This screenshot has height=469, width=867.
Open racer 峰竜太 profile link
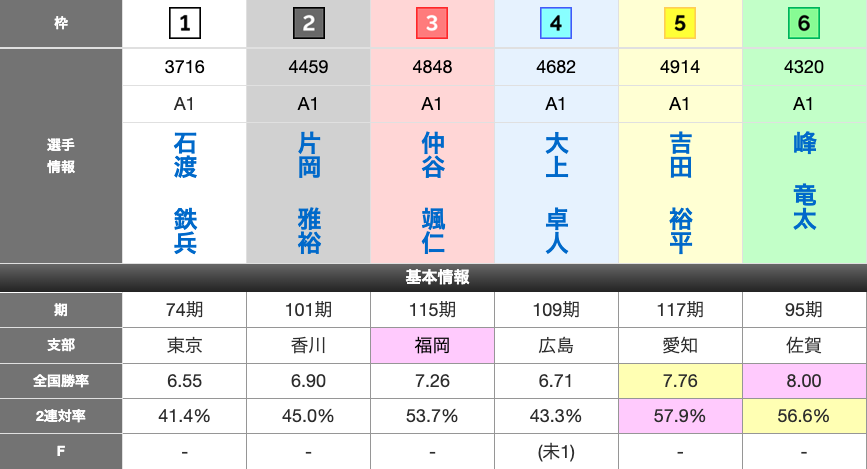click(804, 181)
